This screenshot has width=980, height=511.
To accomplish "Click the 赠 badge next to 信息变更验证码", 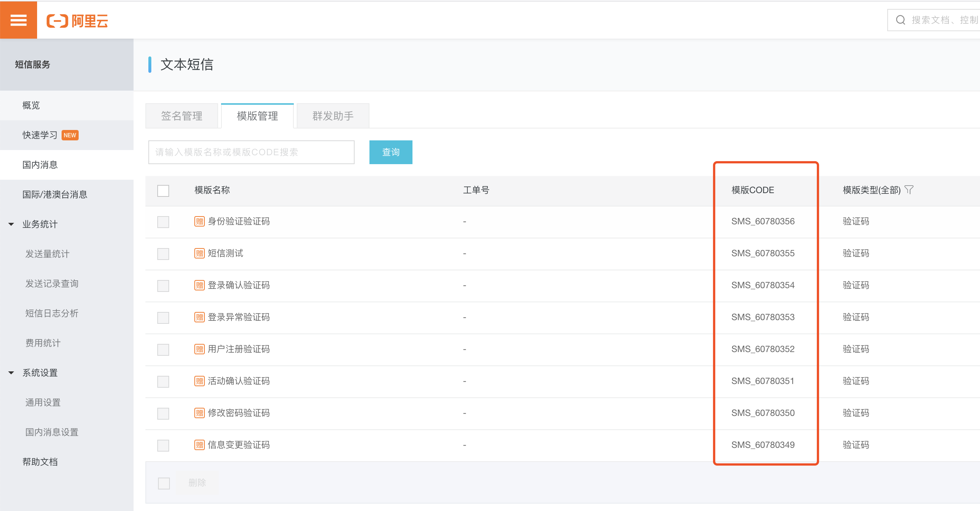I will (199, 445).
